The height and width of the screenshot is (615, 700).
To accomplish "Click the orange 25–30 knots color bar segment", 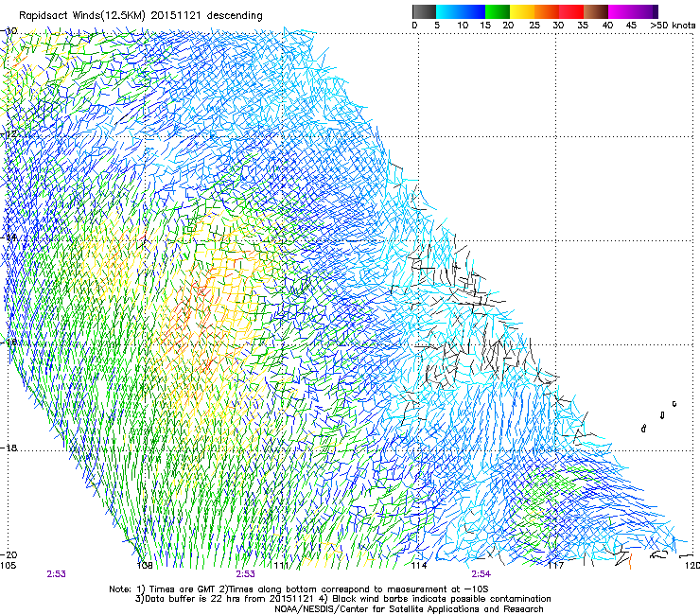I will pos(547,11).
